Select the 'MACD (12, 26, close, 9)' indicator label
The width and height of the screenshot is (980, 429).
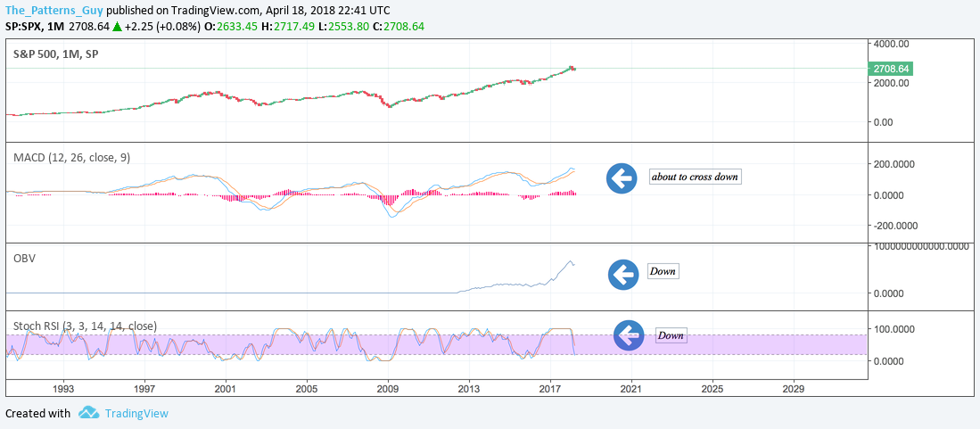[x=71, y=158]
